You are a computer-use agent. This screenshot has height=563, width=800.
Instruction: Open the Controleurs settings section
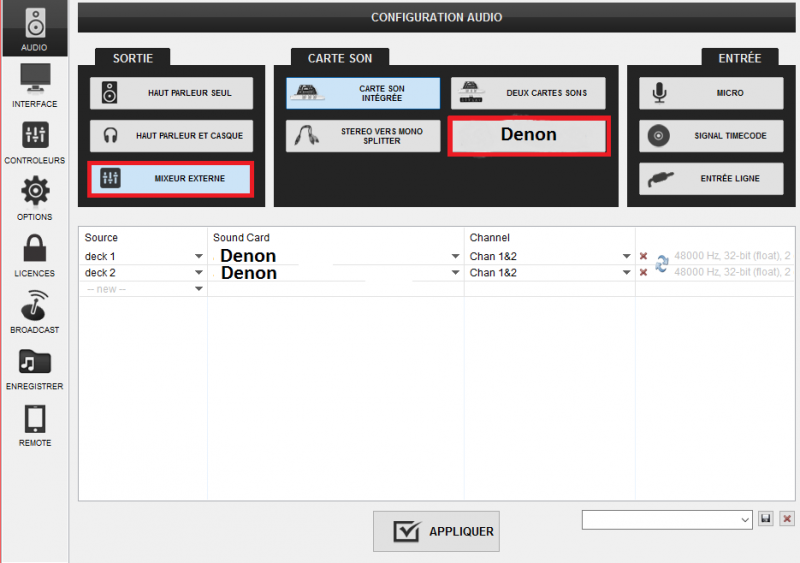pos(35,142)
